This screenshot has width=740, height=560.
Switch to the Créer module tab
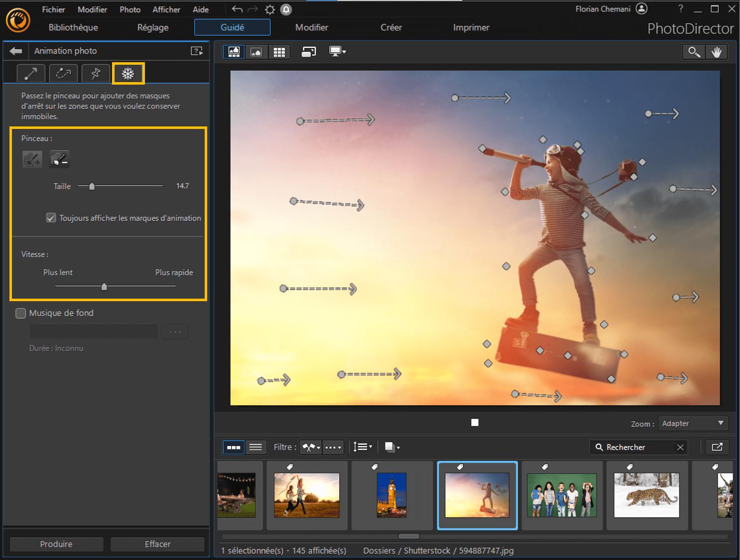(x=391, y=27)
